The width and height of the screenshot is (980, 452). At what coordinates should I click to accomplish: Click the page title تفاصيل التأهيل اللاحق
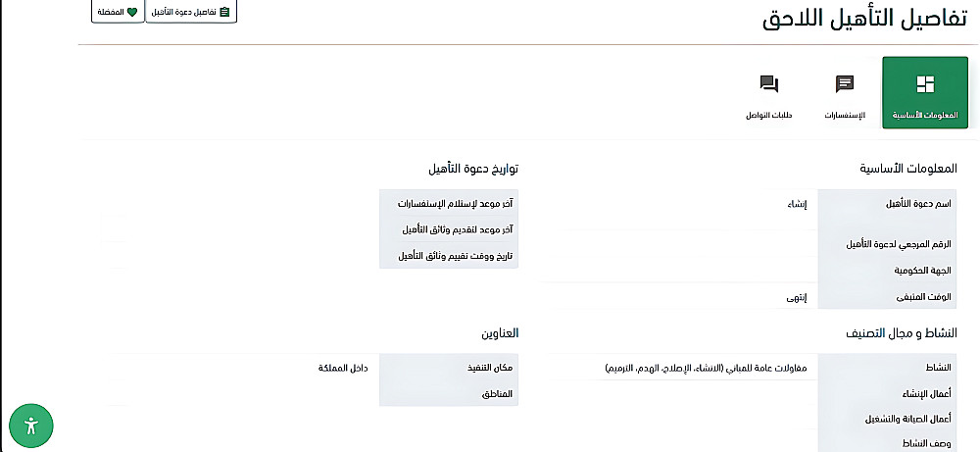(862, 20)
